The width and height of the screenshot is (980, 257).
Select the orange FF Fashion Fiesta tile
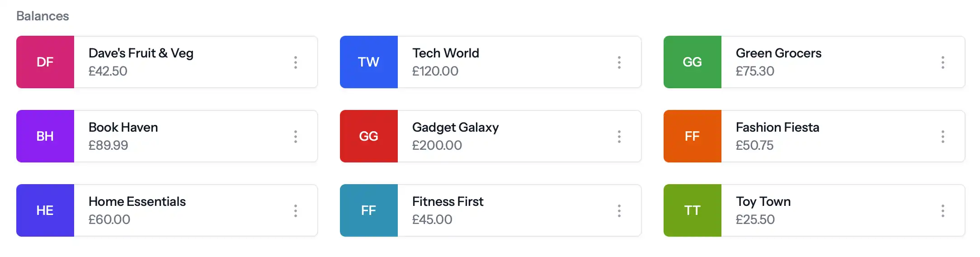pos(693,136)
